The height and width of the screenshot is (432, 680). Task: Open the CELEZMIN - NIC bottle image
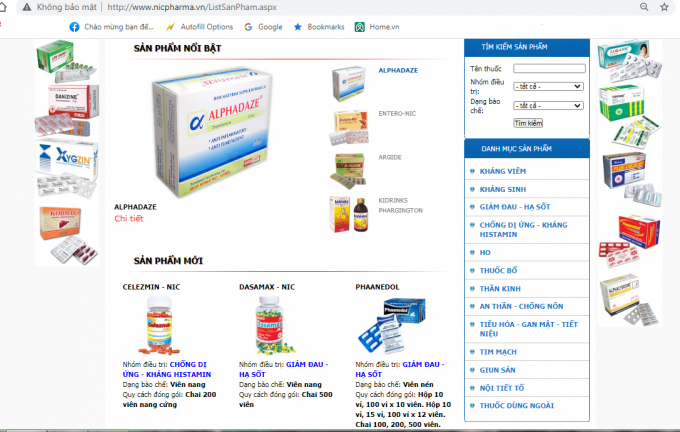coord(159,326)
